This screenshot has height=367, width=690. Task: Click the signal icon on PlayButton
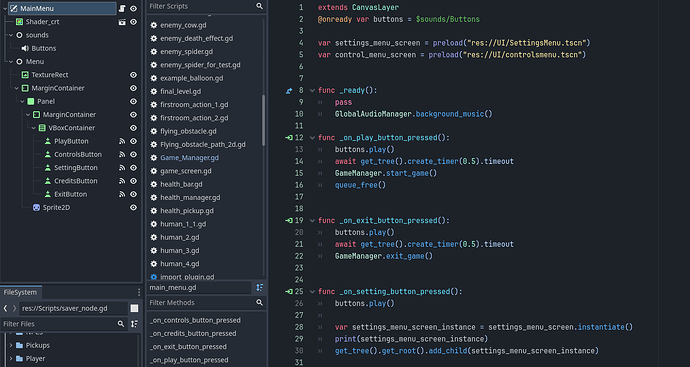click(x=122, y=141)
